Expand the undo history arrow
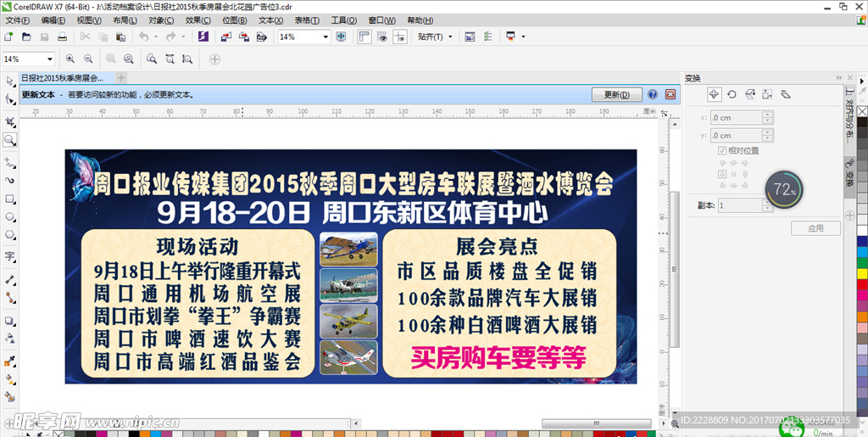This screenshot has width=868, height=437. (x=156, y=36)
